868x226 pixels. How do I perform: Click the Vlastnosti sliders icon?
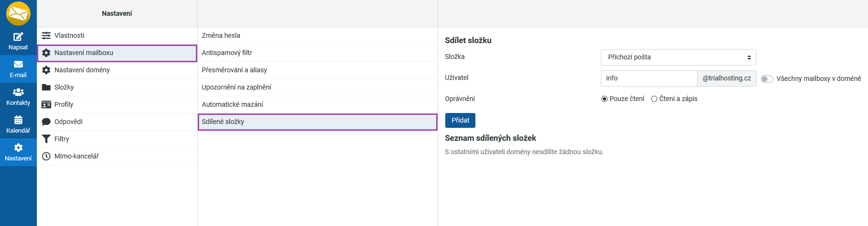click(x=46, y=35)
